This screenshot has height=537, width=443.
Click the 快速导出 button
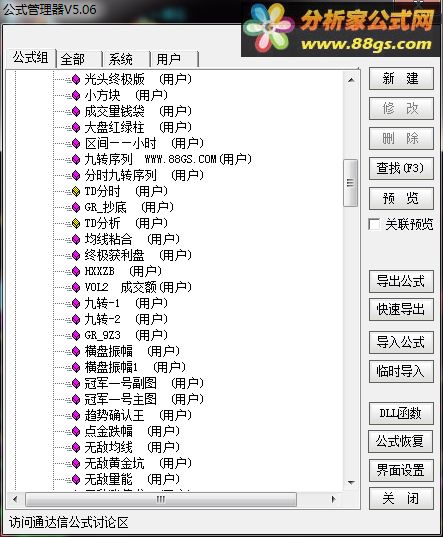click(x=401, y=310)
